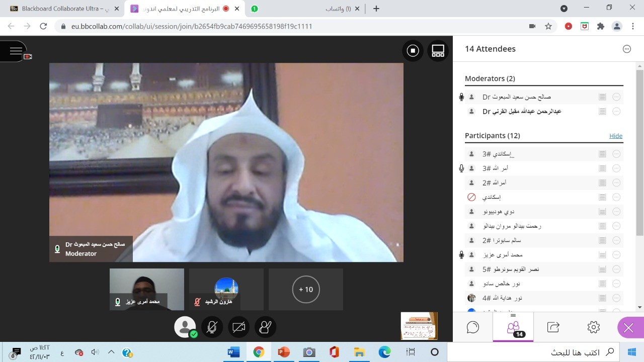Close the Collaborate panel with purple X
Screen dimensions: 644x362
[628, 328]
